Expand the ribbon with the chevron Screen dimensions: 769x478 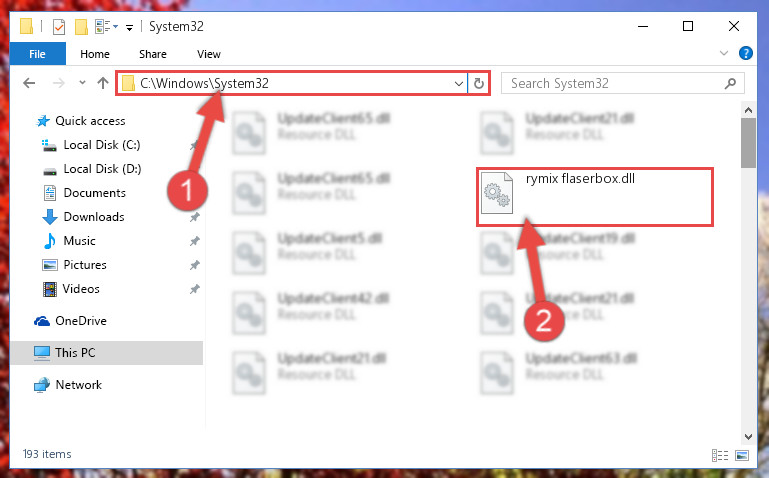click(723, 53)
